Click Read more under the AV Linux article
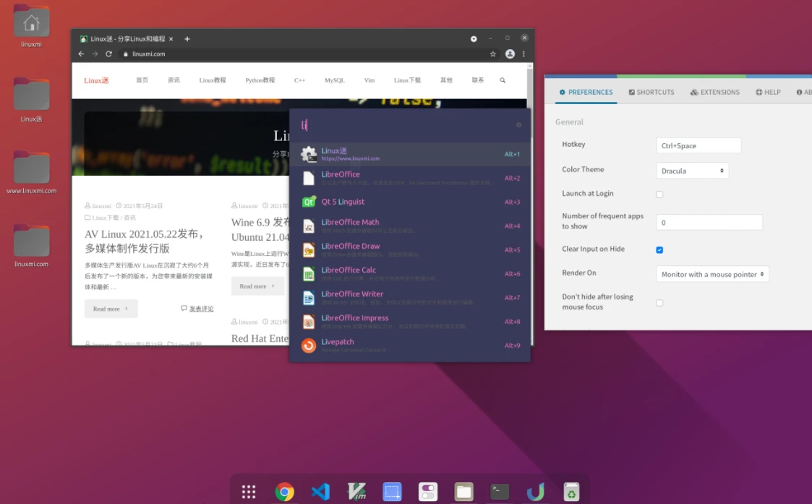This screenshot has width=812, height=504. (107, 309)
